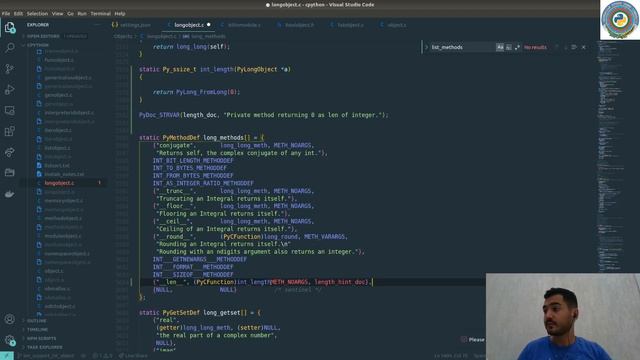Open the File menu
Screen dimensions: 640x360
click(6, 13)
